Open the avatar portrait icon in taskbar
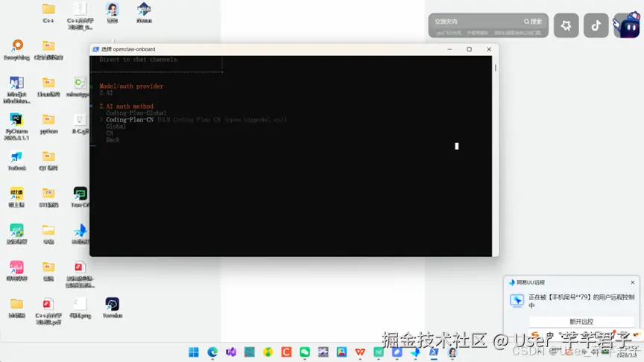Viewport: 644px width, 362px height. (x=452, y=352)
